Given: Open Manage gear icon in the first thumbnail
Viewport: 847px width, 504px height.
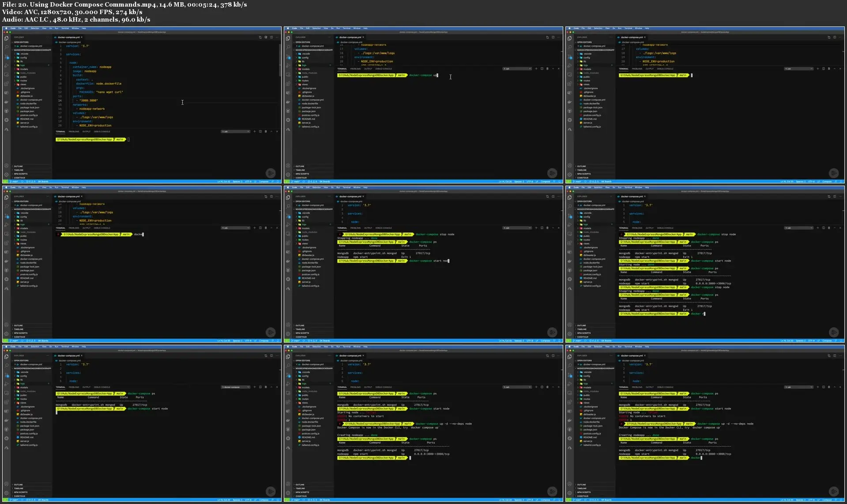Looking at the screenshot, I should point(6,175).
